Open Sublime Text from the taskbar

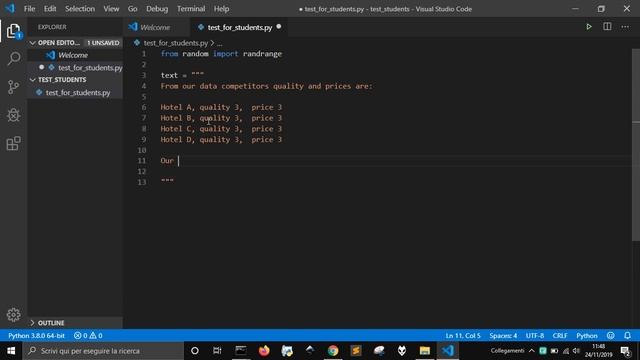point(356,351)
